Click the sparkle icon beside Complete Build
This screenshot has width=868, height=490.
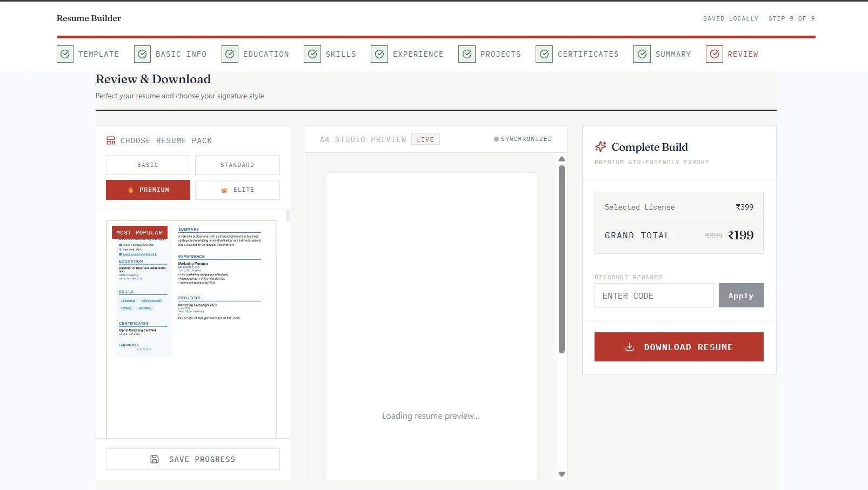pos(600,146)
